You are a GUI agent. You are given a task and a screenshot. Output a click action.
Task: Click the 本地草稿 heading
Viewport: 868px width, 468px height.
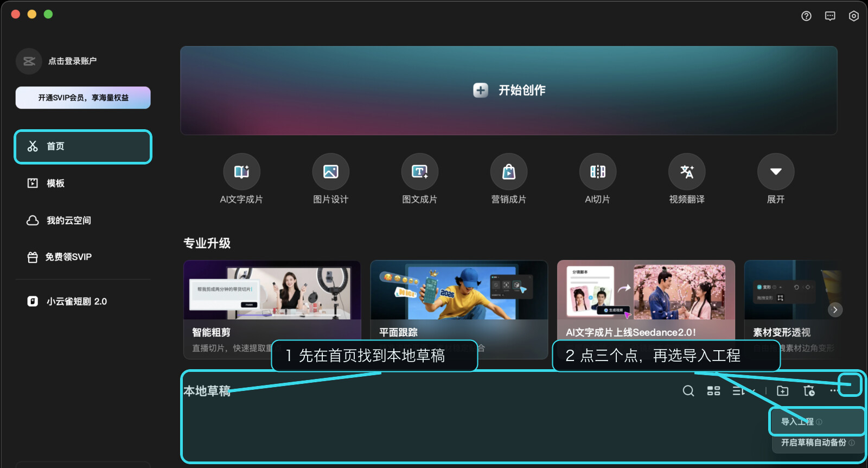click(x=207, y=391)
